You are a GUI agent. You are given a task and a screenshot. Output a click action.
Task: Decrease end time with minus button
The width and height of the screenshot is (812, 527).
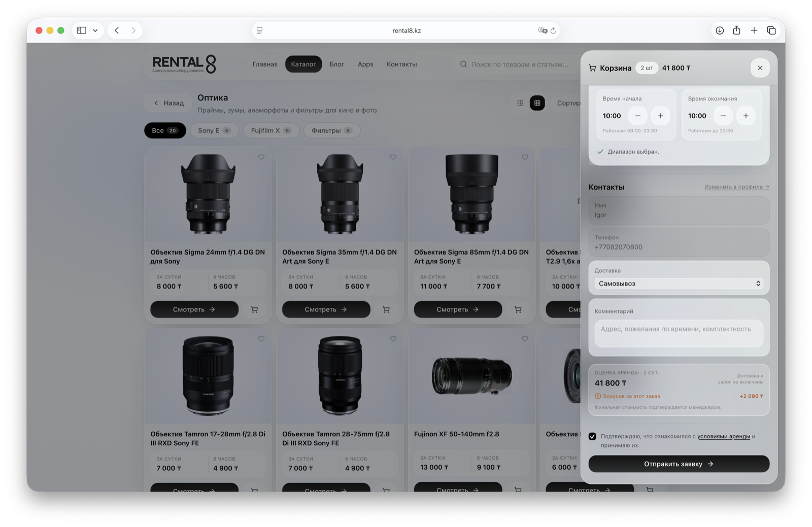click(x=723, y=116)
